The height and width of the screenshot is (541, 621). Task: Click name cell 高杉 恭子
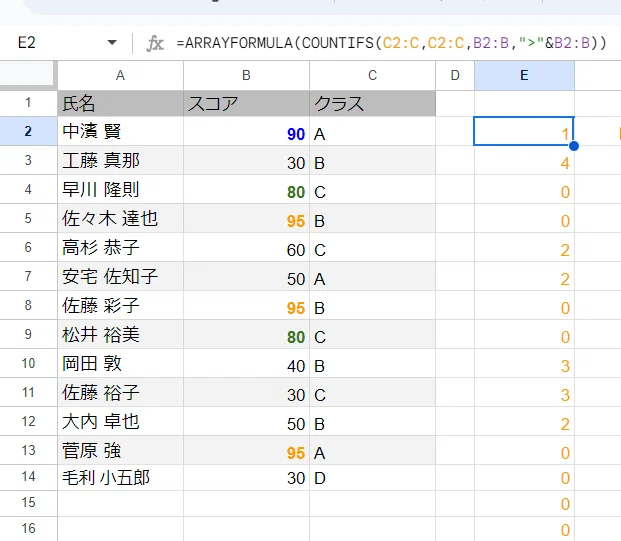(120, 247)
